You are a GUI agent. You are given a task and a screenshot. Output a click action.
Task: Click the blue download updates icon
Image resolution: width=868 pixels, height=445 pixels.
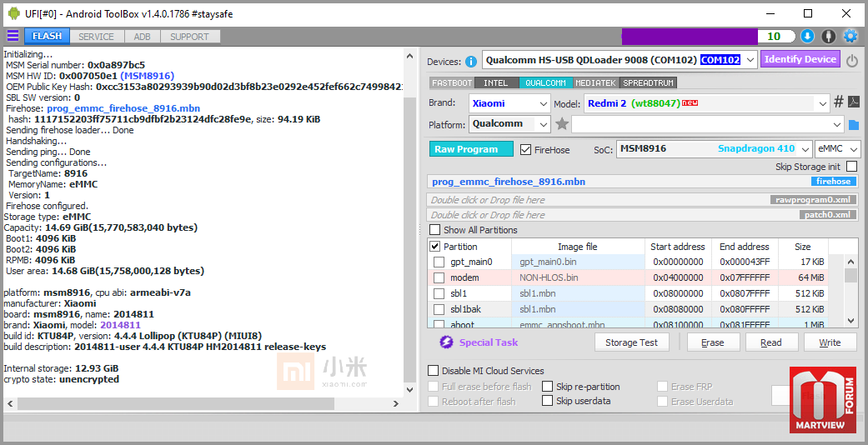tap(807, 36)
